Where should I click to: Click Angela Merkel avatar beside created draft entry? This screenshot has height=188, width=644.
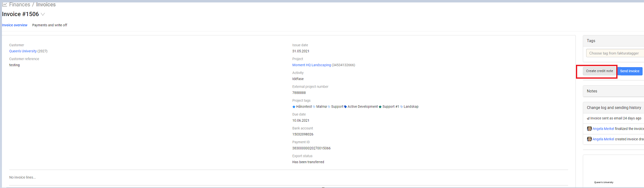click(589, 139)
